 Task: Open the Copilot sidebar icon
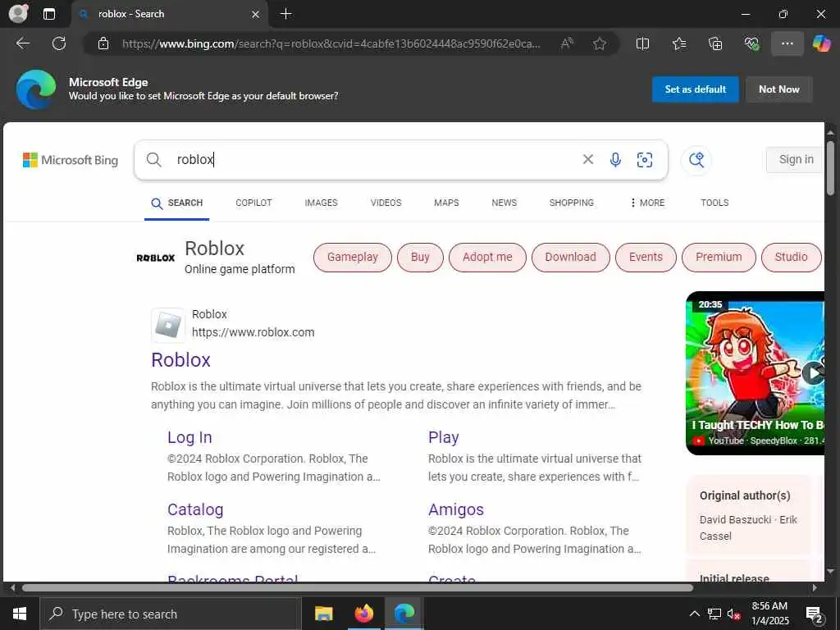(x=821, y=43)
